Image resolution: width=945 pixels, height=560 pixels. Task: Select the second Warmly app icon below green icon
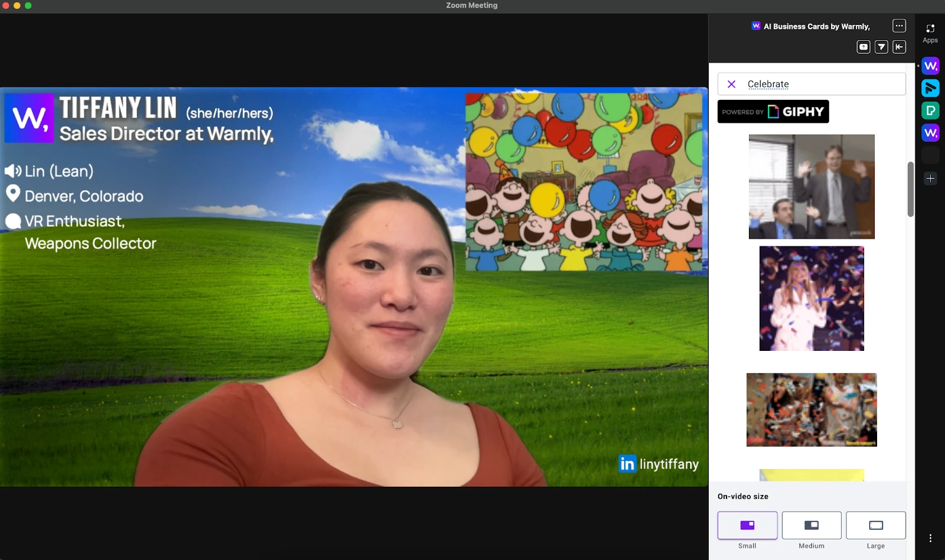click(930, 133)
